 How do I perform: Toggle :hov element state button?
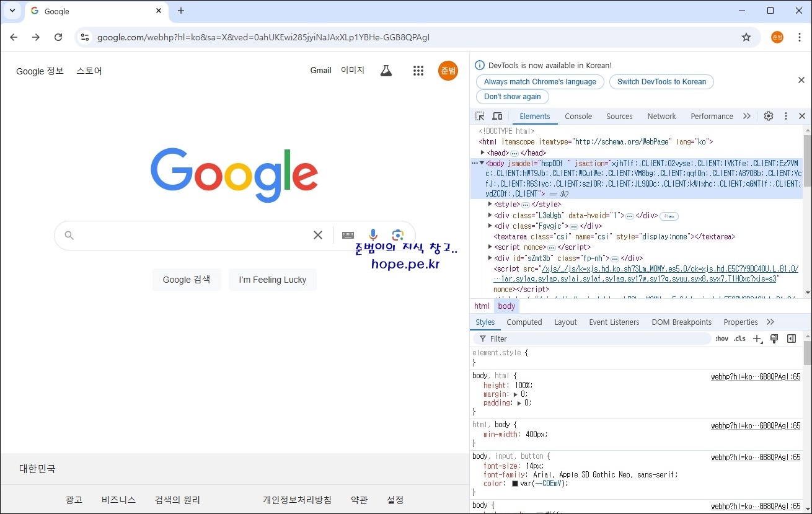[722, 339]
